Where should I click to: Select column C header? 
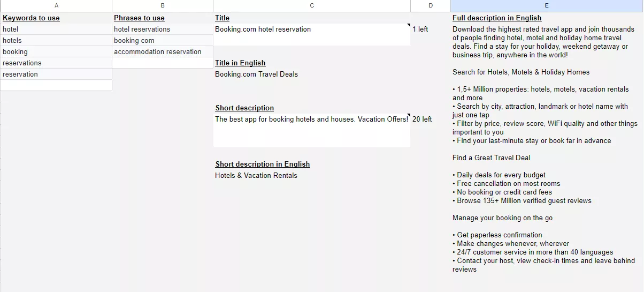[312, 5]
